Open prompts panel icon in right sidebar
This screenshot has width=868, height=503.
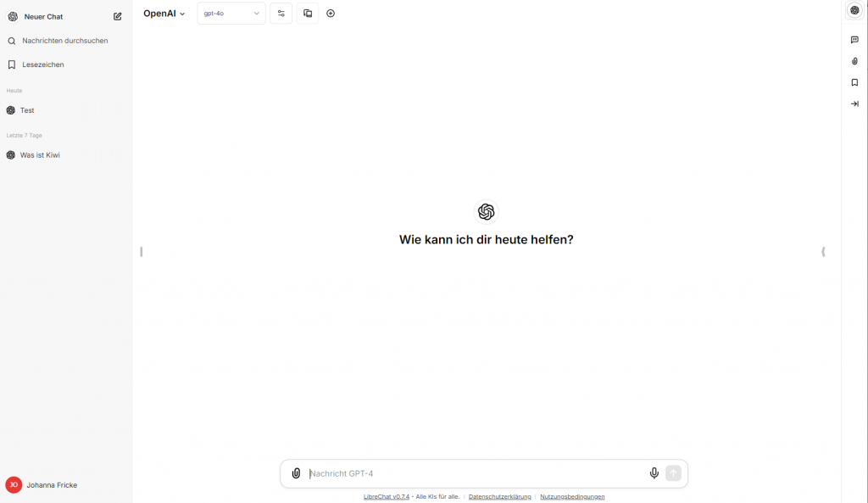854,40
